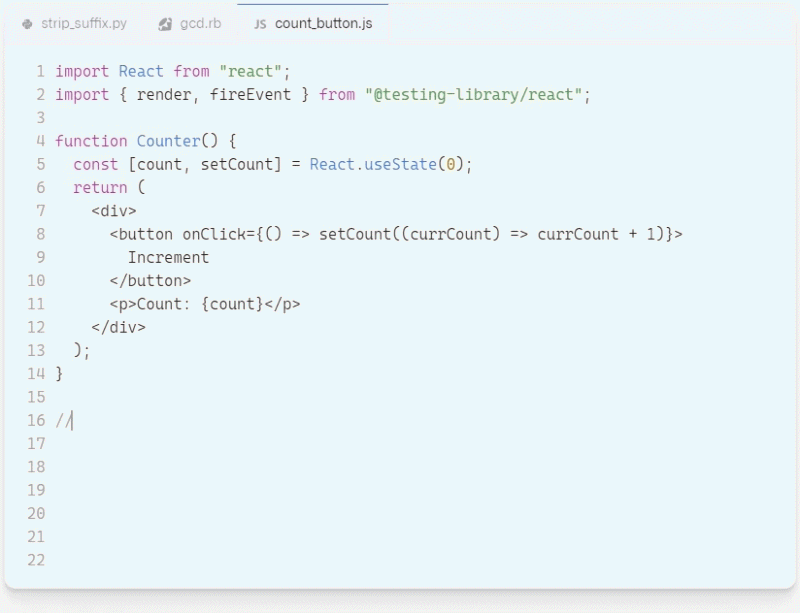Select the count_button.js tab
800x613 pixels.
(x=313, y=23)
